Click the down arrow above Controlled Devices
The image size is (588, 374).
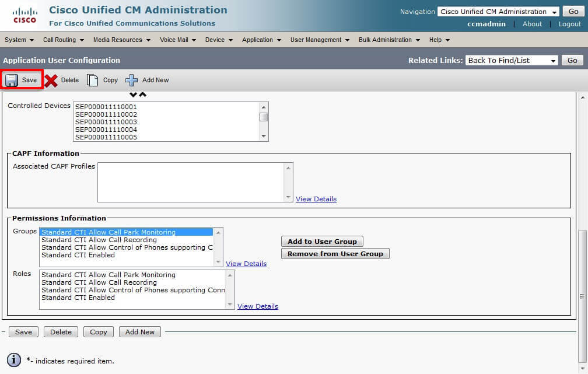pos(133,95)
